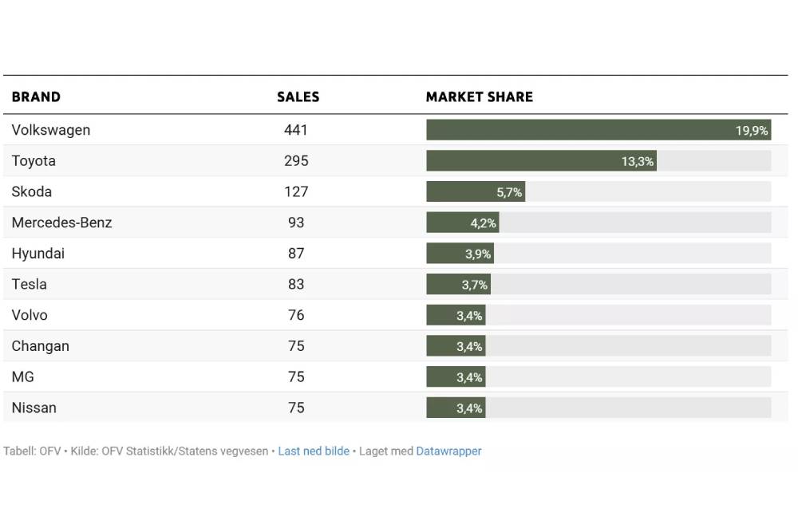This screenshot has width=798, height=532.
Task: Click the "Last ned bilde" download link
Action: click(314, 451)
